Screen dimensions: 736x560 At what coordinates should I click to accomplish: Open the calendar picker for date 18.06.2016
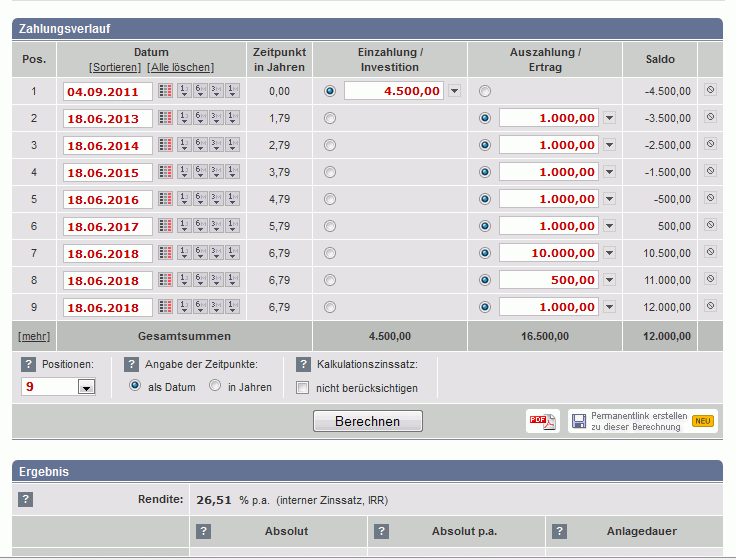click(165, 199)
